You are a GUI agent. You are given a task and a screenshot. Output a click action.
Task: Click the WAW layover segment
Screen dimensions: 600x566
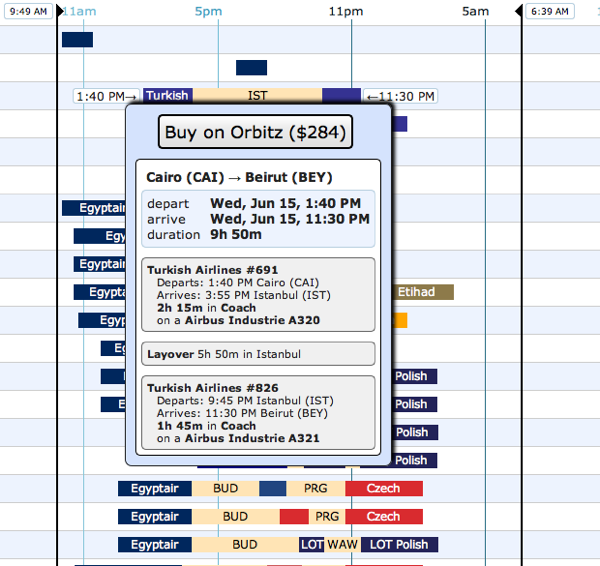pos(342,545)
